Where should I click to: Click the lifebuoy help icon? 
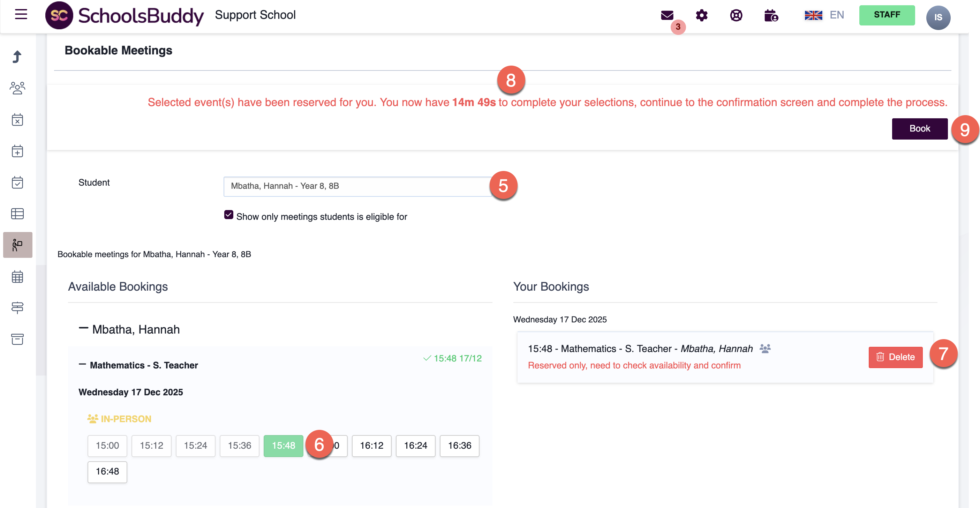736,15
